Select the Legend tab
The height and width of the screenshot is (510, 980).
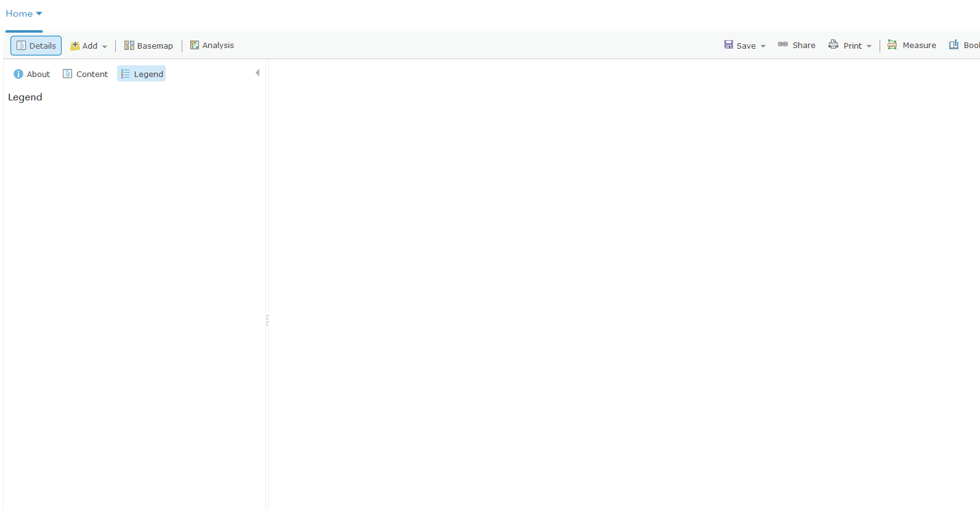pos(142,74)
